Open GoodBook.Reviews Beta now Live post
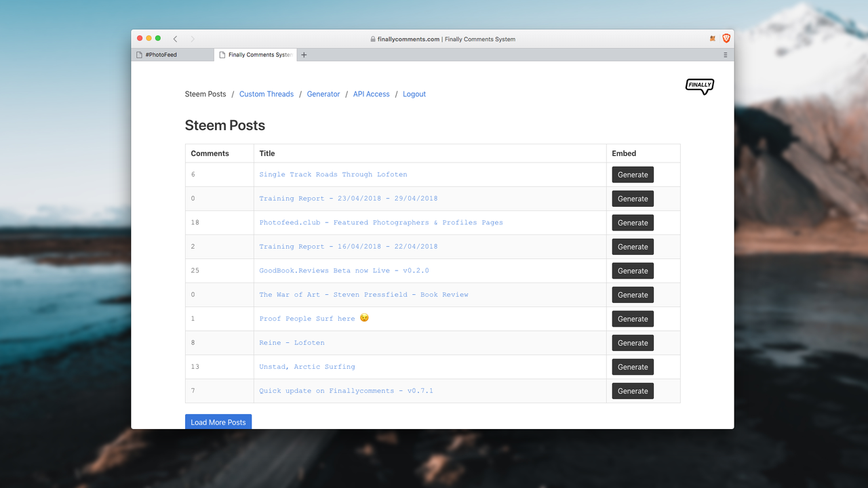Screen dimensions: 868x488 [x=344, y=270]
